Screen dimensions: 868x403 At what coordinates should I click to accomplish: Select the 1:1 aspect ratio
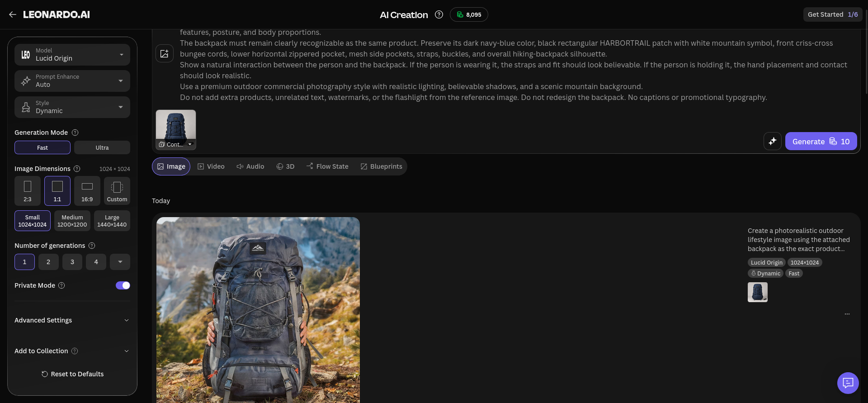pyautogui.click(x=57, y=191)
